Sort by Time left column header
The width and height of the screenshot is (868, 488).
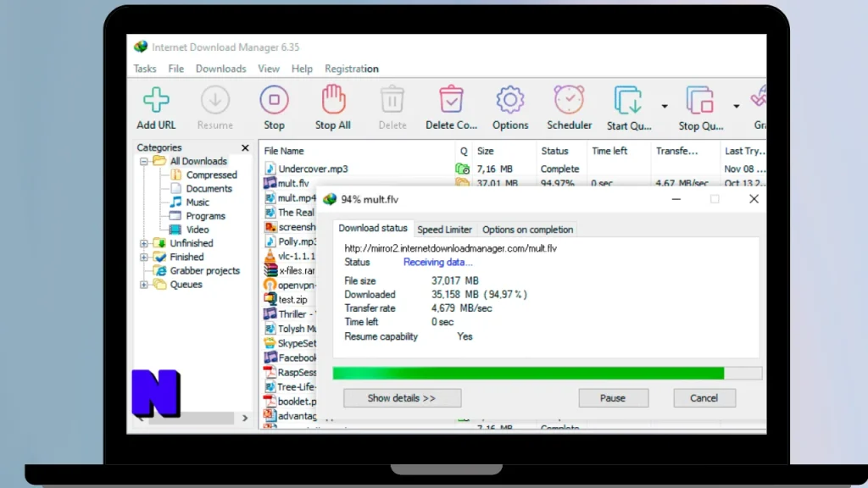tap(618, 151)
